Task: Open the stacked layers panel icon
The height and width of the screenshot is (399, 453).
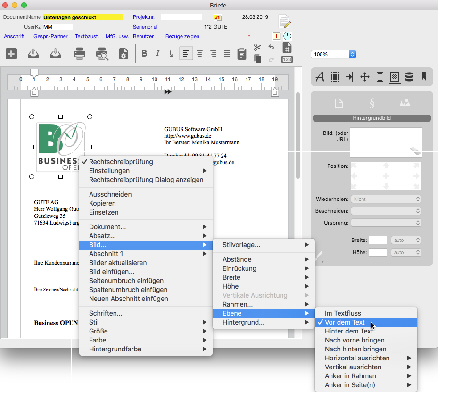Action: click(409, 77)
